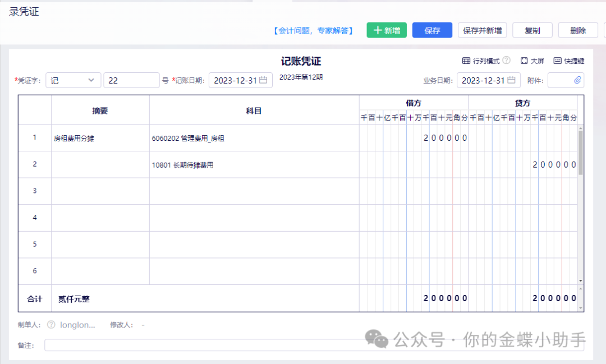Click the voucher table scrollbar down arrow
606x364 pixels.
[x=580, y=280]
